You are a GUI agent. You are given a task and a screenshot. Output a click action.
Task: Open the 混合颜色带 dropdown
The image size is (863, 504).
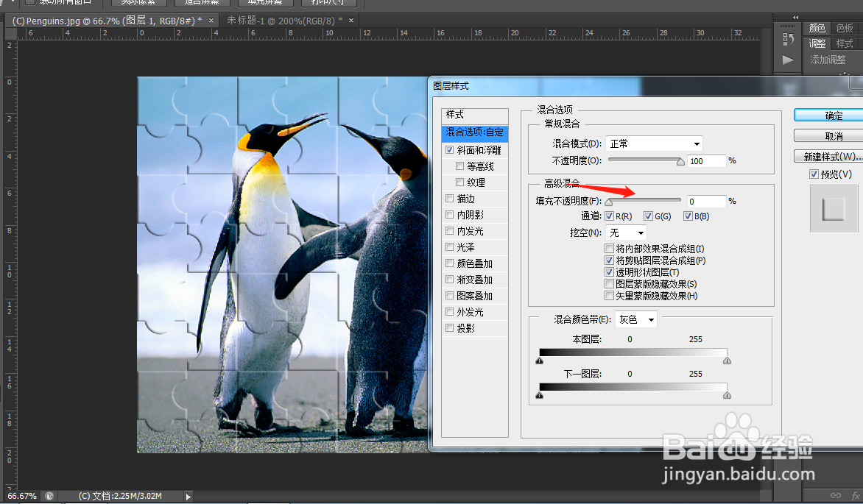coord(635,319)
